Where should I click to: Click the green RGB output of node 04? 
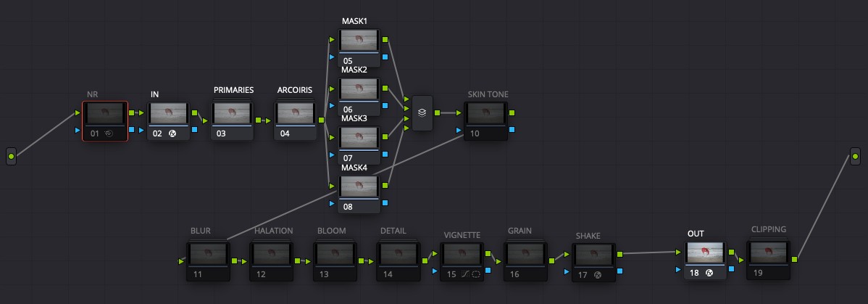321,120
